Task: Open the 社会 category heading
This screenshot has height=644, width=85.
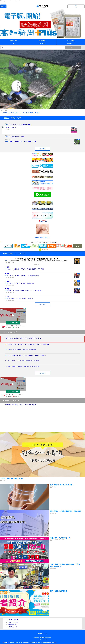Action: (7, 267)
